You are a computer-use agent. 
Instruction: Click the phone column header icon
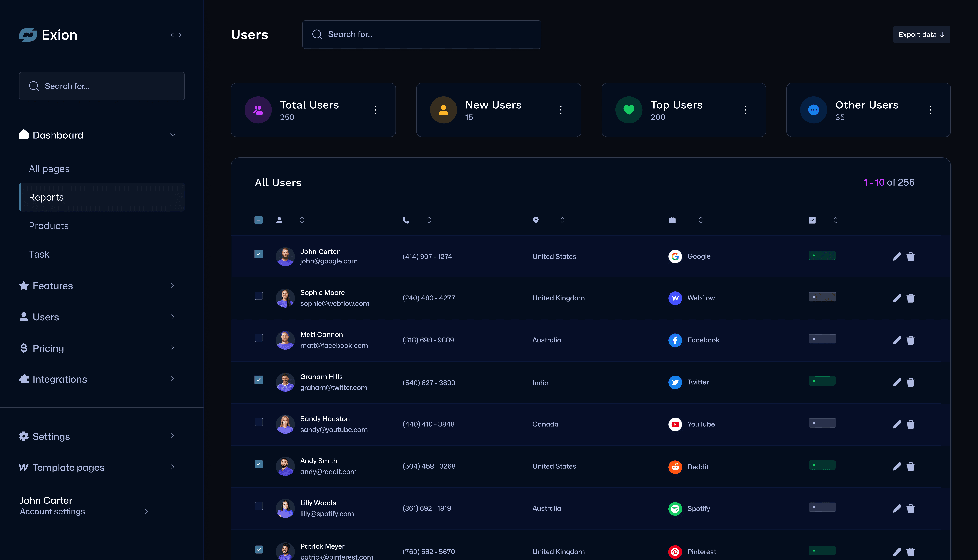tap(406, 220)
